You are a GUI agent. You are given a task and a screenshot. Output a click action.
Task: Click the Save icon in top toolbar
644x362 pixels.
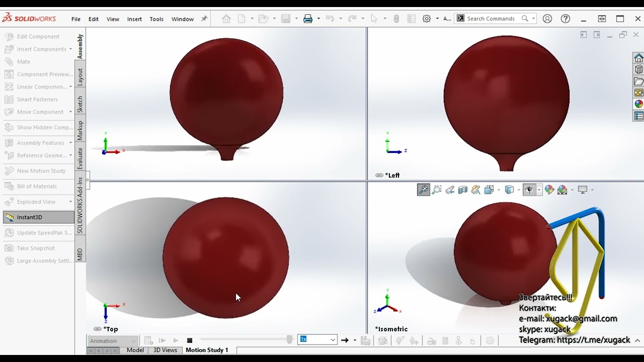[286, 19]
